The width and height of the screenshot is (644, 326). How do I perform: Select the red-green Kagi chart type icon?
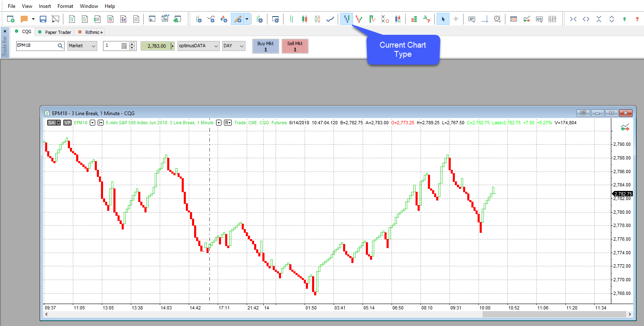coord(359,19)
